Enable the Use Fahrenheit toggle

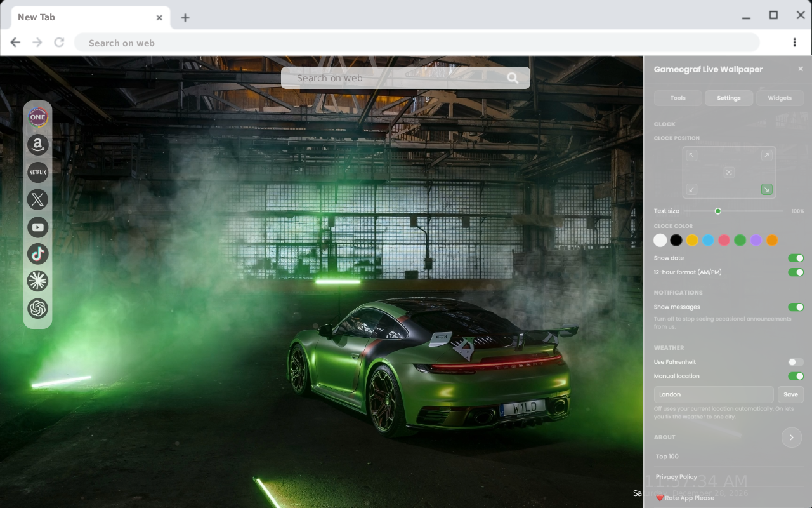pos(796,362)
